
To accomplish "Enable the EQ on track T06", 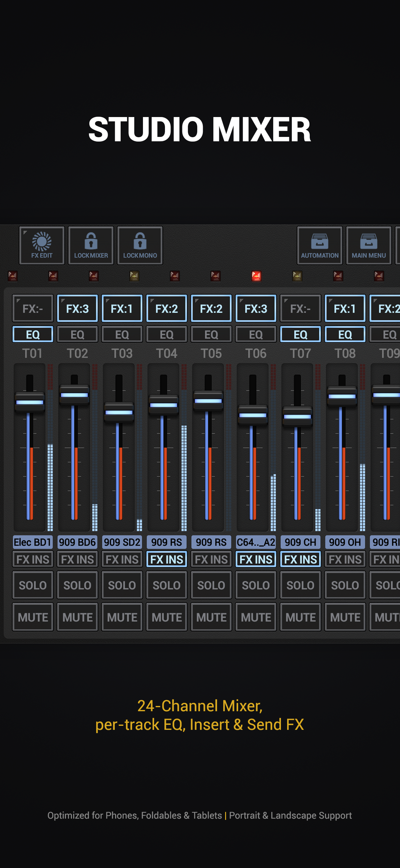I will (x=256, y=334).
